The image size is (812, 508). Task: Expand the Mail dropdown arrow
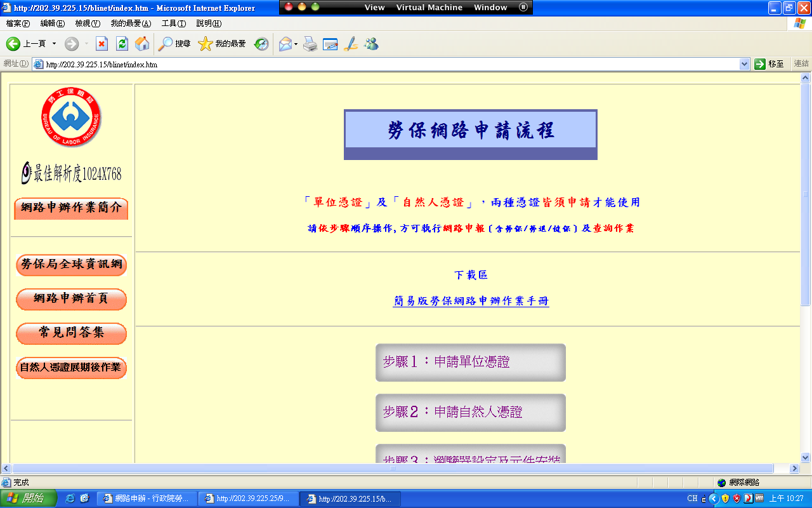(x=296, y=44)
